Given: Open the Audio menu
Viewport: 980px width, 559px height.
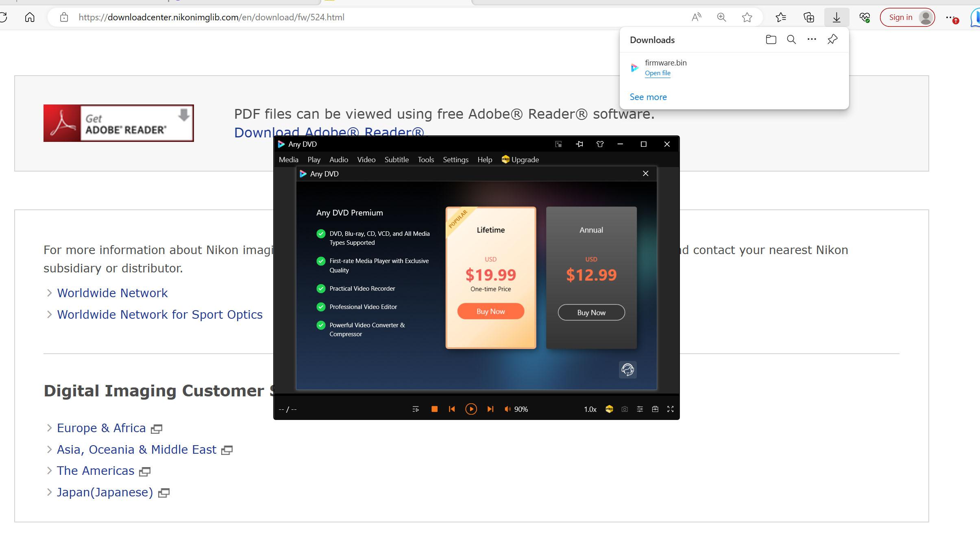Looking at the screenshot, I should [x=339, y=160].
